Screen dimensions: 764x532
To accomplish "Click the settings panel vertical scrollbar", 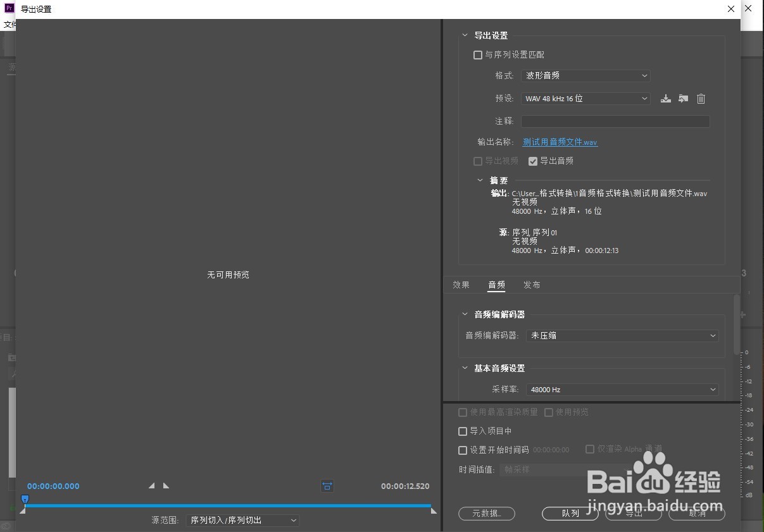I will [x=736, y=325].
